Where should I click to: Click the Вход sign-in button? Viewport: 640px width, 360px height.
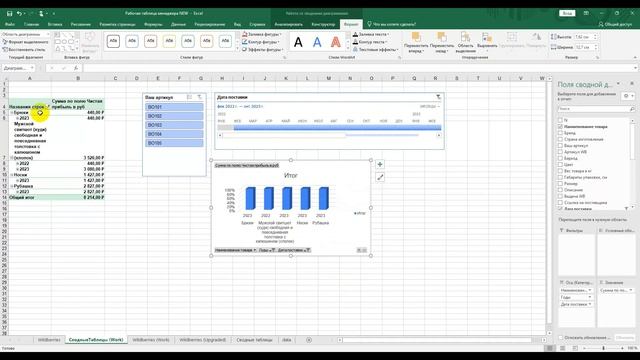[x=567, y=13]
